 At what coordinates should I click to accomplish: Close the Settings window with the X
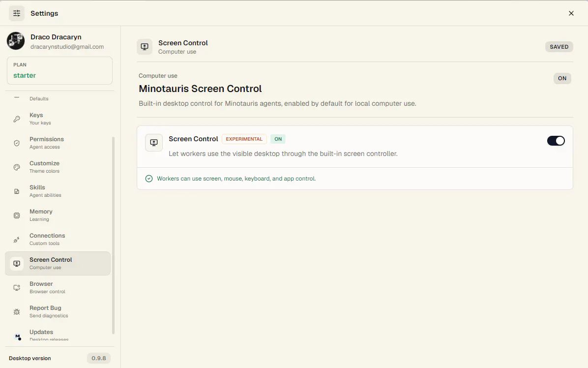tap(571, 13)
